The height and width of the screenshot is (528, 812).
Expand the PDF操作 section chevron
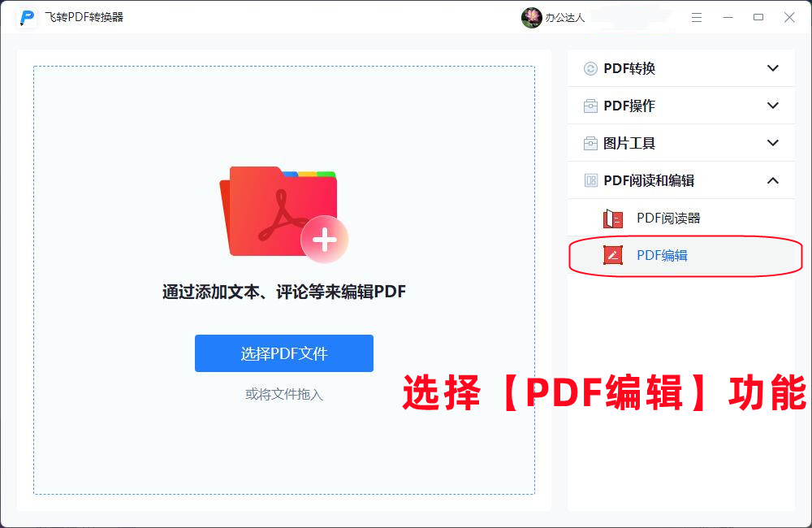pyautogui.click(x=773, y=106)
